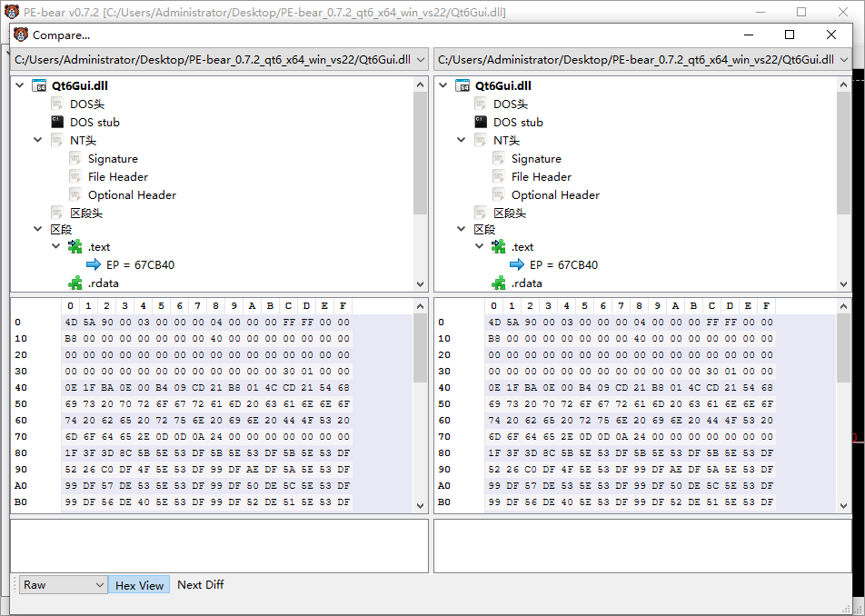Image resolution: width=865 pixels, height=616 pixels.
Task: Collapse Qt6Gui.dll root in right tree
Action: pos(443,85)
